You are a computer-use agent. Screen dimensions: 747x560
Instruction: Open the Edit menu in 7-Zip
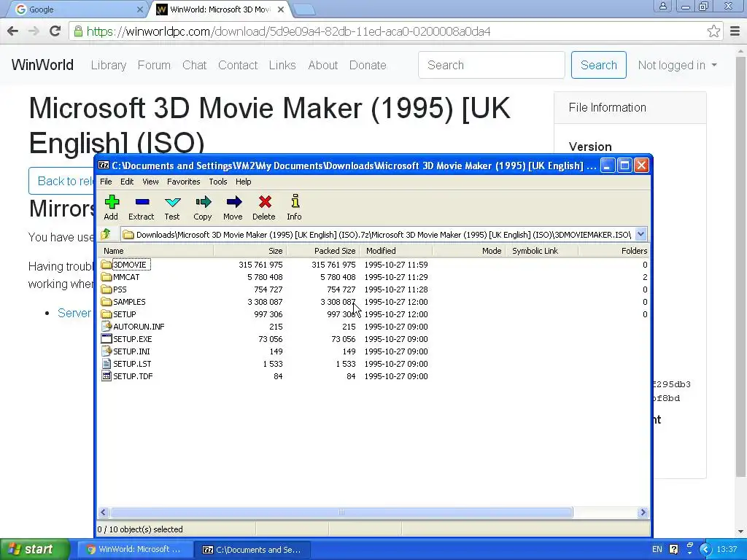pyautogui.click(x=127, y=182)
